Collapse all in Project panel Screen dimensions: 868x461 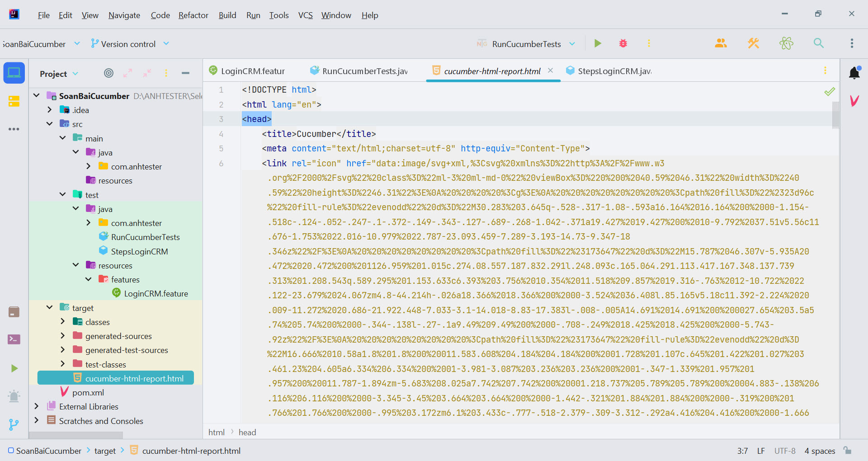[x=147, y=73]
